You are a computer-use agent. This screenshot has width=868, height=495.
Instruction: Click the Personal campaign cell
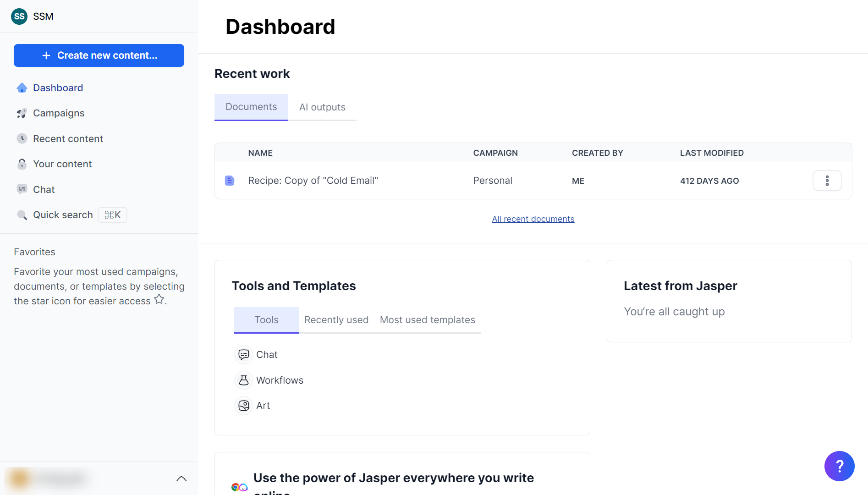pyautogui.click(x=493, y=181)
